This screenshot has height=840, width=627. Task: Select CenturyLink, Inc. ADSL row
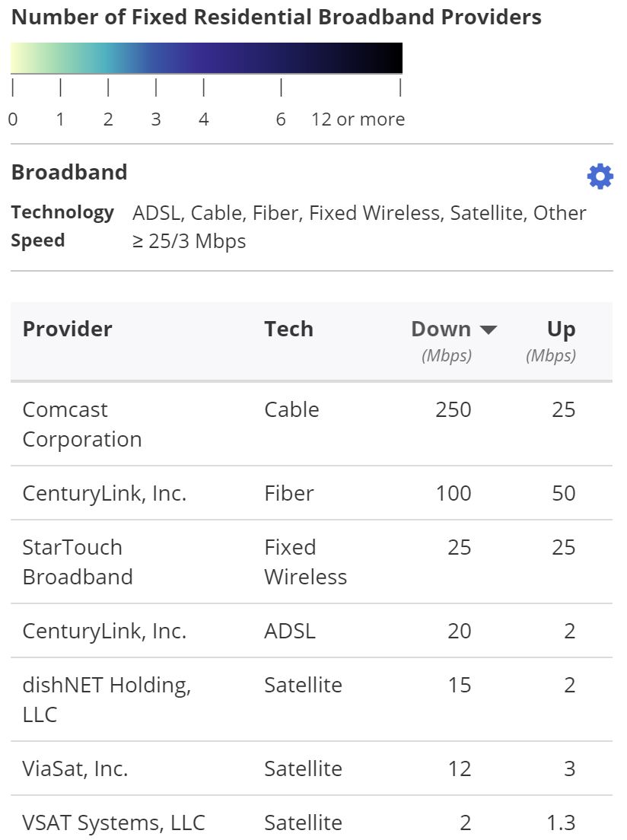[x=311, y=631]
